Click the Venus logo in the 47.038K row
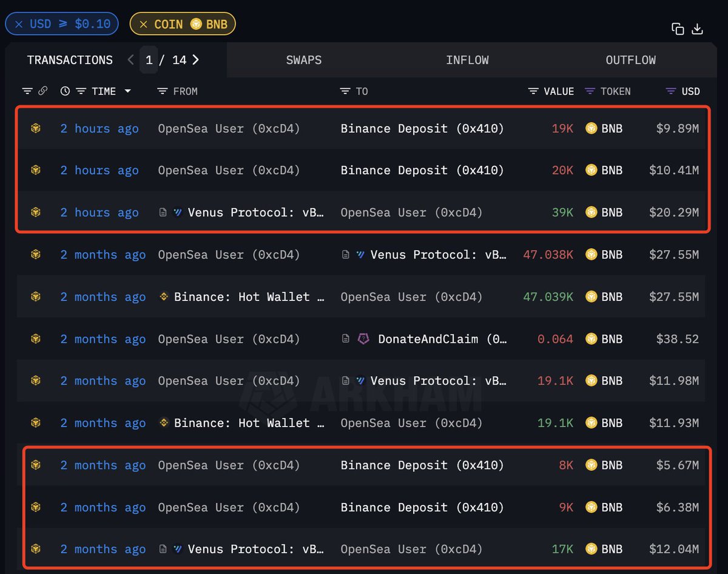This screenshot has height=574, width=728. click(360, 255)
